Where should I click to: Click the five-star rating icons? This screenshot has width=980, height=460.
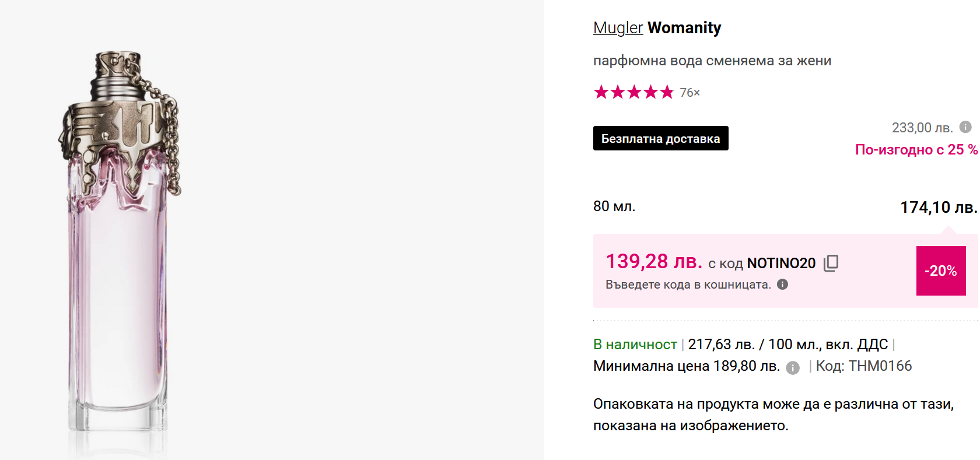point(633,92)
